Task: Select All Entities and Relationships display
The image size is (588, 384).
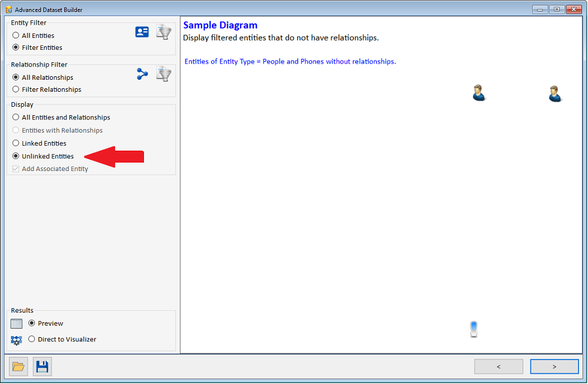Action: tap(16, 117)
